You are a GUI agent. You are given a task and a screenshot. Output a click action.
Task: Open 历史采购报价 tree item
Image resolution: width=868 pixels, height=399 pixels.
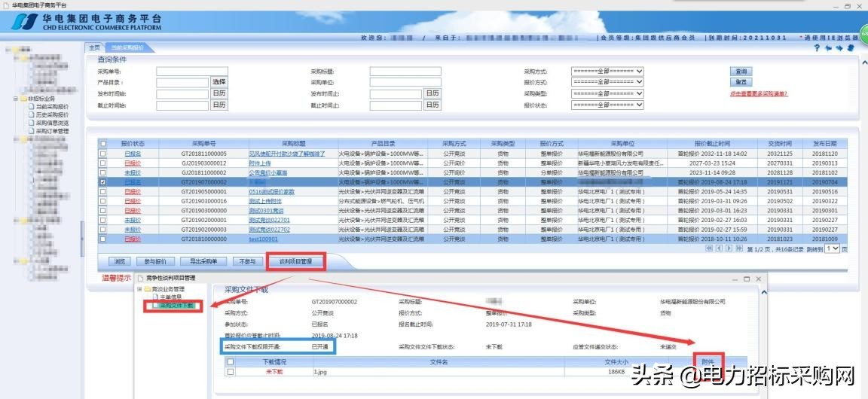point(49,115)
